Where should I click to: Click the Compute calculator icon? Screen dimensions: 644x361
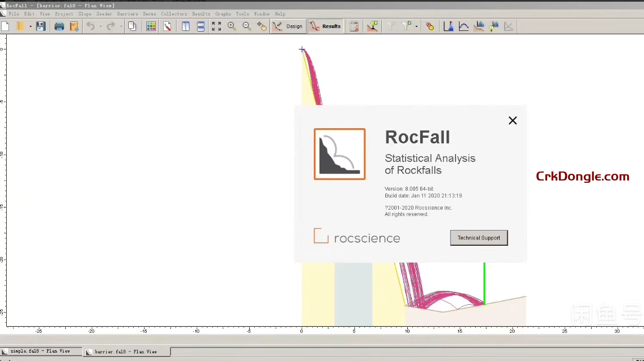coord(354,26)
